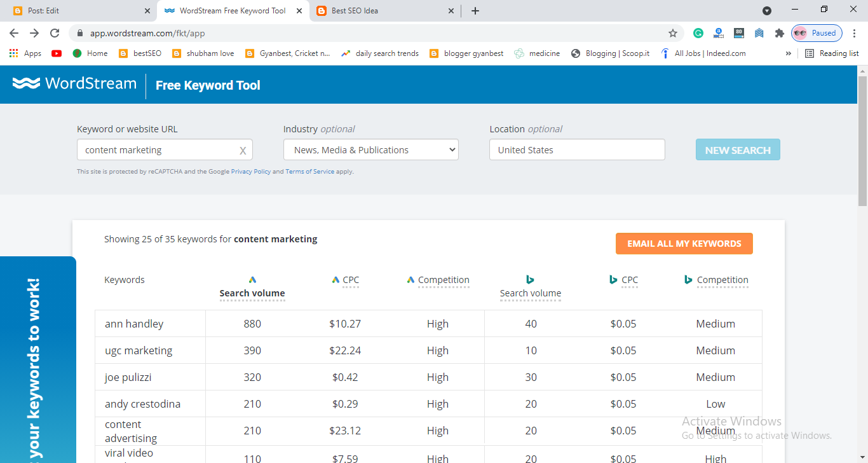
Task: Click the Location input field
Action: 577,150
